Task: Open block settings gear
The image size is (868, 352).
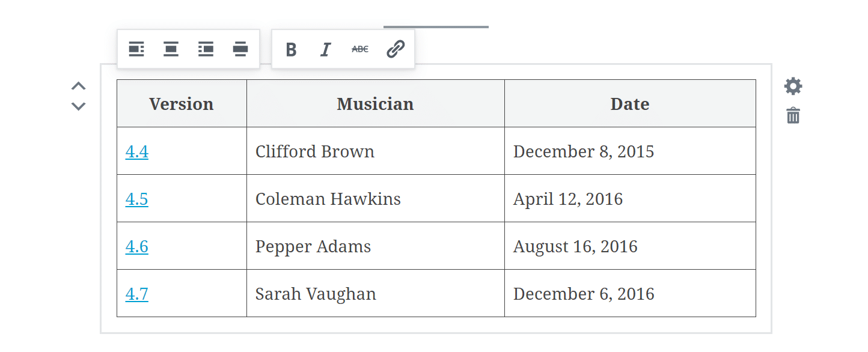Action: click(x=793, y=86)
